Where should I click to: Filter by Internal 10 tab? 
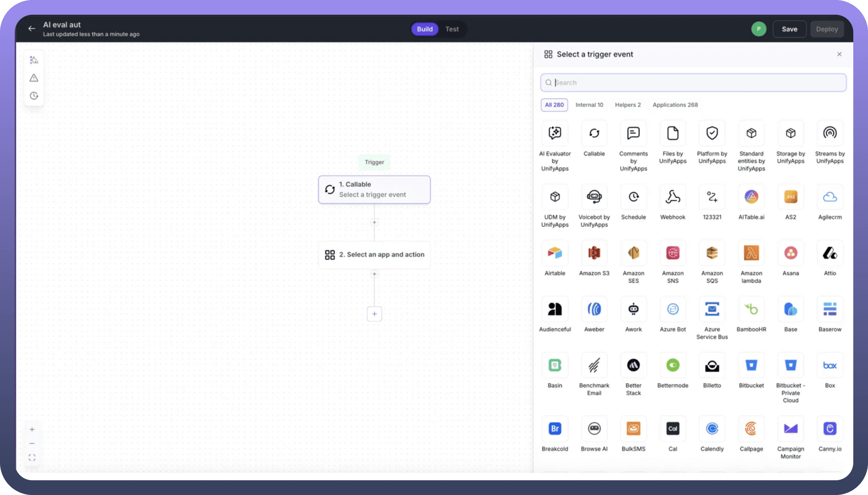coord(589,105)
